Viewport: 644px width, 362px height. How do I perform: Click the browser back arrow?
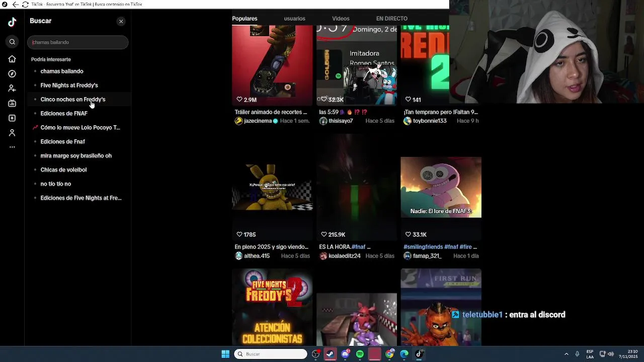pos(15,4)
